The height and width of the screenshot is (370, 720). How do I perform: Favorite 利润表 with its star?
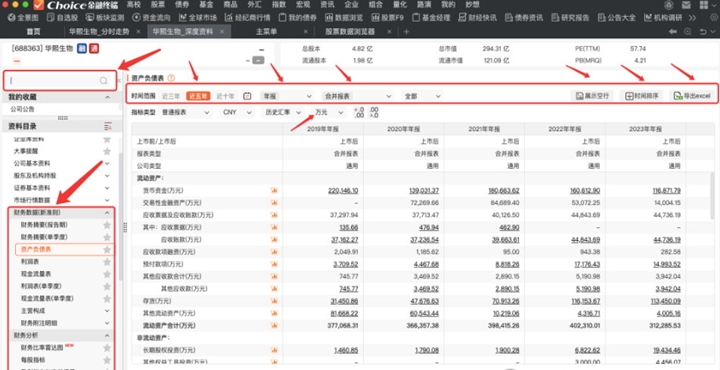(107, 262)
